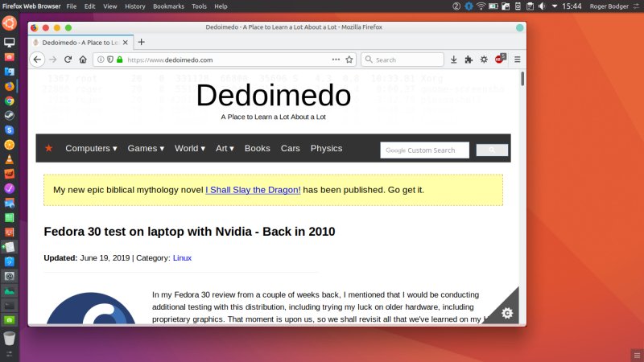Open the red extension icon with badge
This screenshot has width=644, height=362.
tap(500, 59)
